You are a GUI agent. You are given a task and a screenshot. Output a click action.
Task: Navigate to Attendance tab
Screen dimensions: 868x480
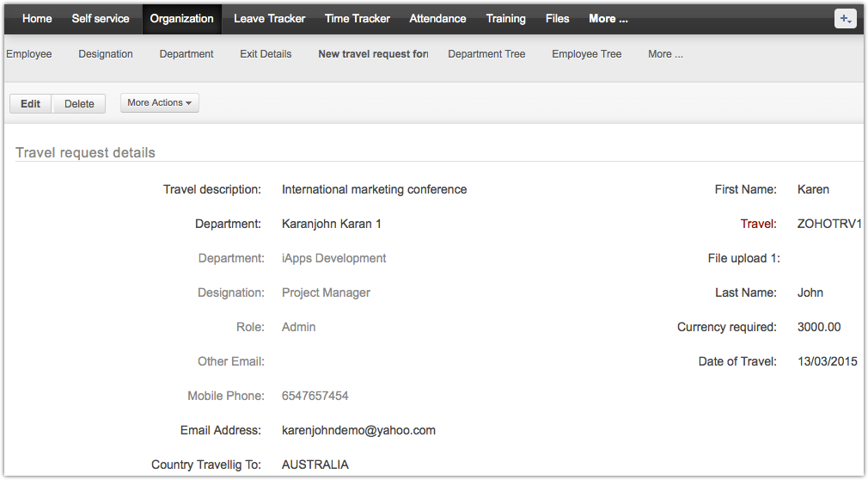(x=437, y=19)
